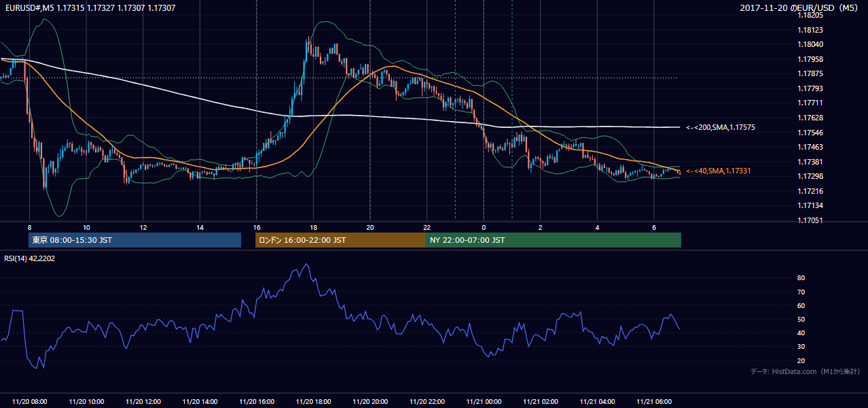Click bottom time label 11/21 02:00
This screenshot has height=408, width=868.
(x=541, y=402)
